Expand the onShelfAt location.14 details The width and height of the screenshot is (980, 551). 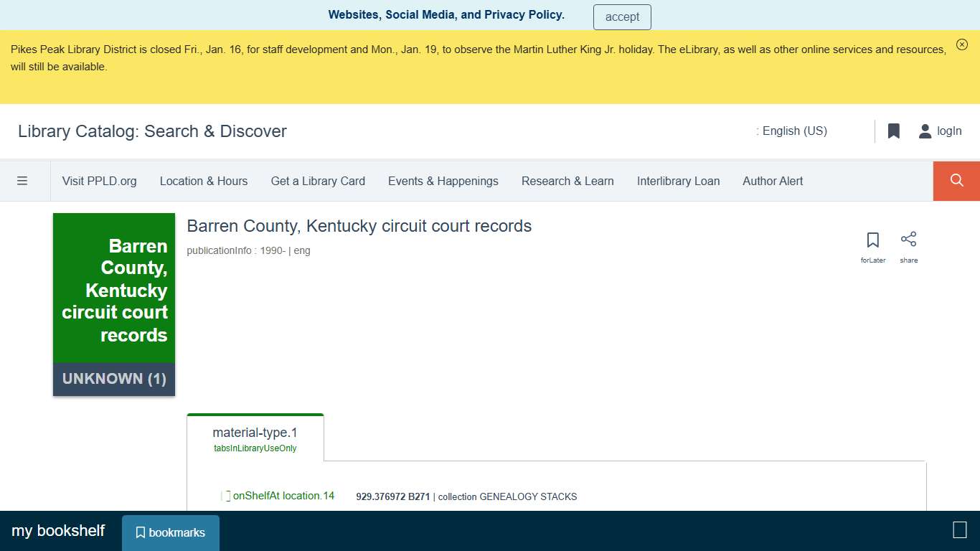coord(283,495)
